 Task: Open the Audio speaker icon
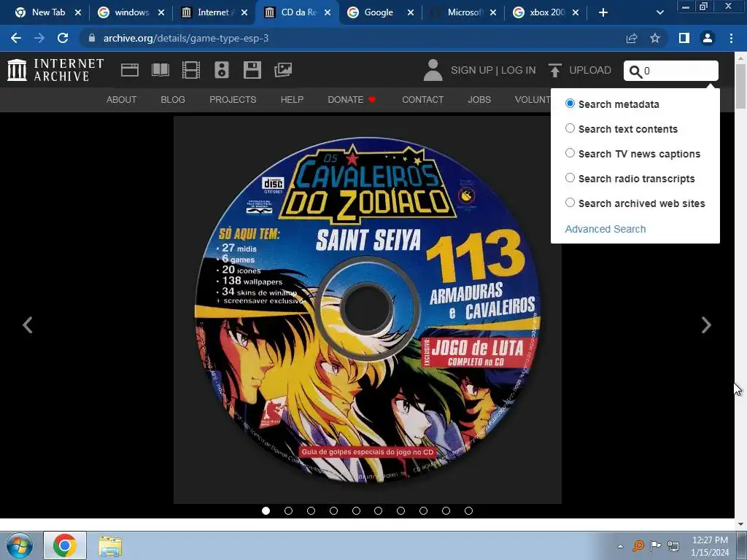point(222,70)
